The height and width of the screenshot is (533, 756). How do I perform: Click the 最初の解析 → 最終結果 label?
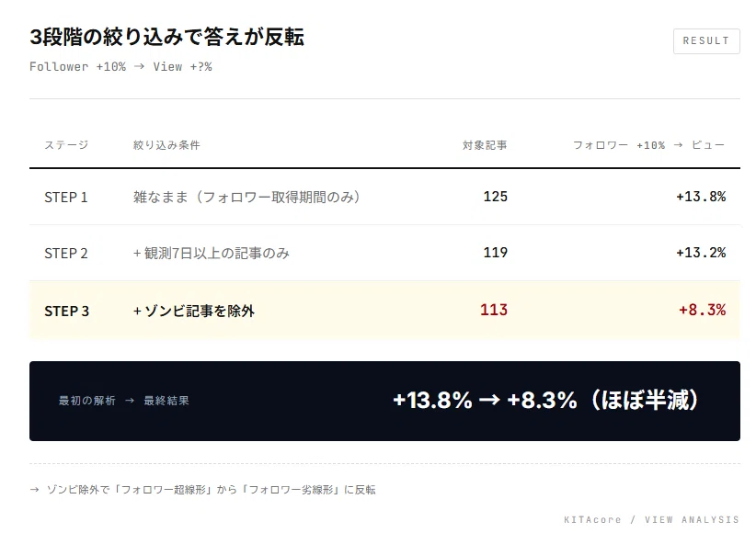click(124, 401)
